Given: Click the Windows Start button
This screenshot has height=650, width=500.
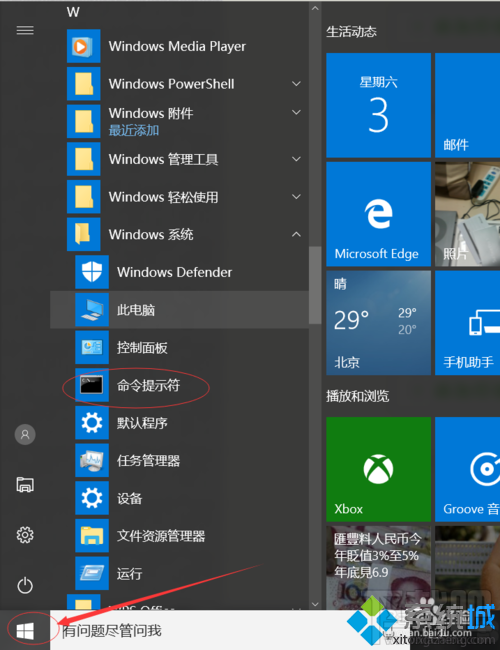Looking at the screenshot, I should 25,631.
